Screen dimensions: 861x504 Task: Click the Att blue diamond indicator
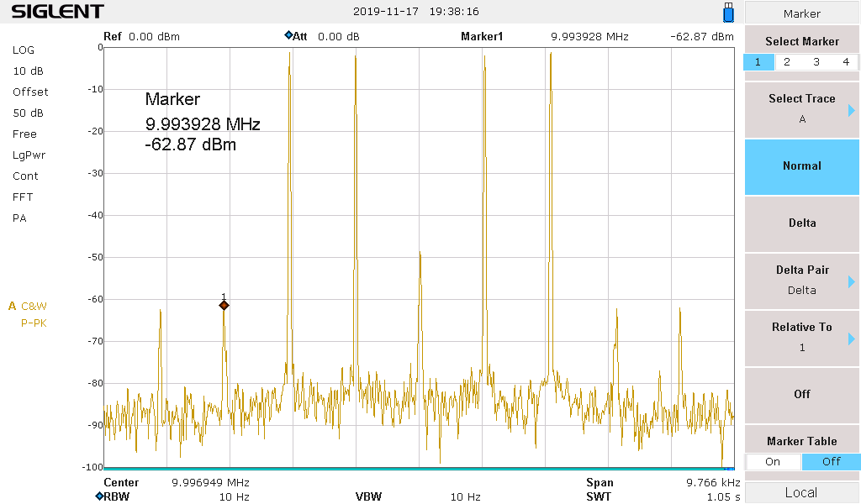click(x=288, y=36)
